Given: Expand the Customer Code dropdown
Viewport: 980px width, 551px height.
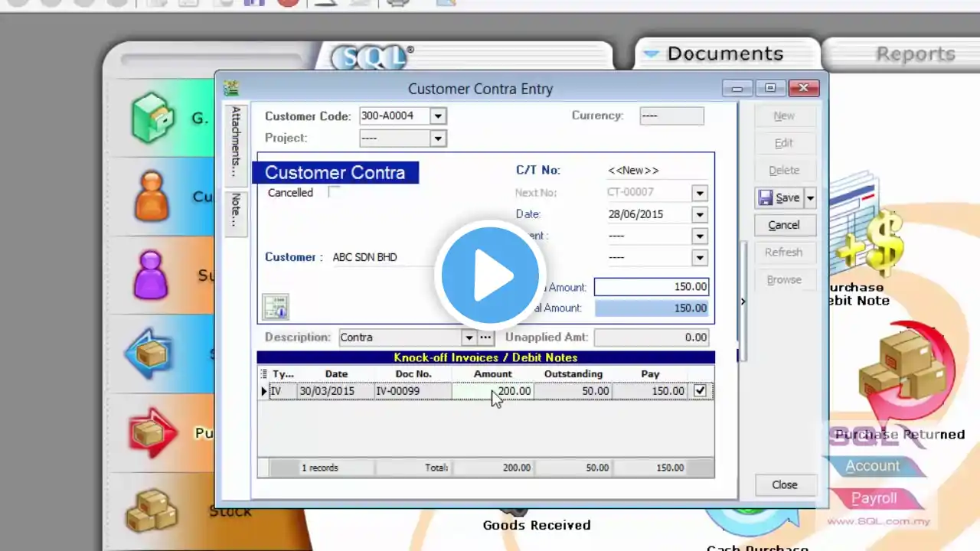Looking at the screenshot, I should pos(437,116).
